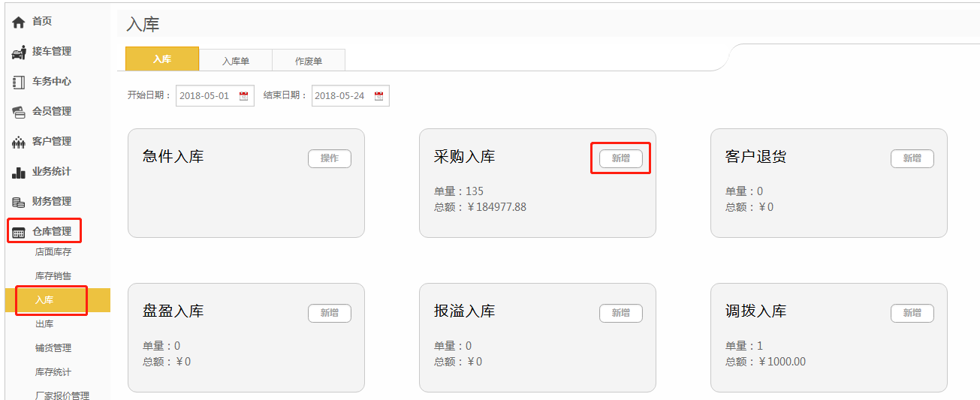Switch to the 作废单 tab
The width and height of the screenshot is (980, 400).
(308, 61)
